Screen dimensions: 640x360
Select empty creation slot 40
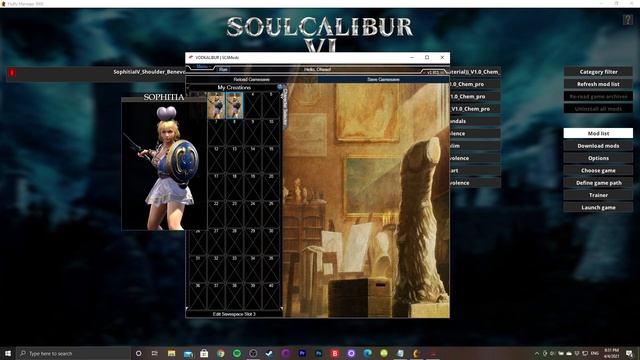(x=271, y=296)
